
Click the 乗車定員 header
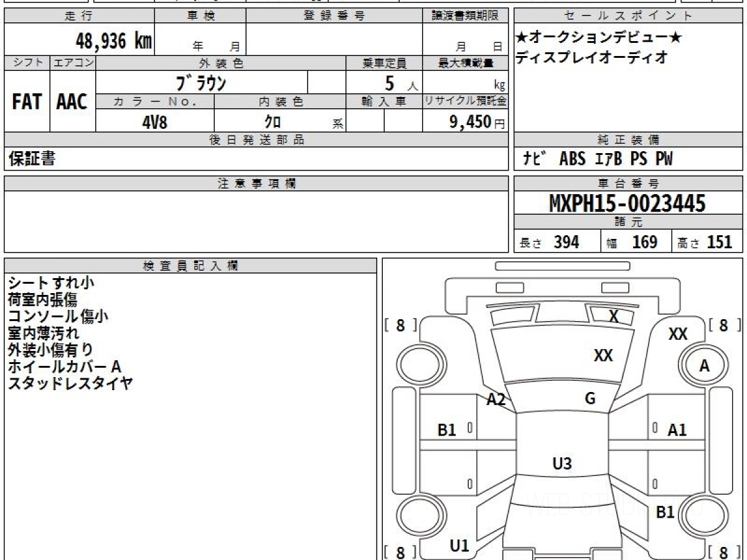click(x=384, y=63)
